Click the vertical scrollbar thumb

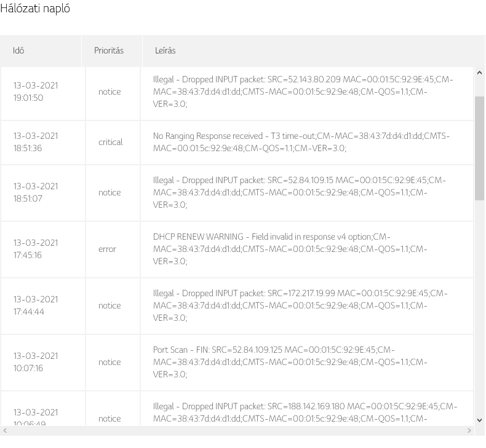click(479, 148)
